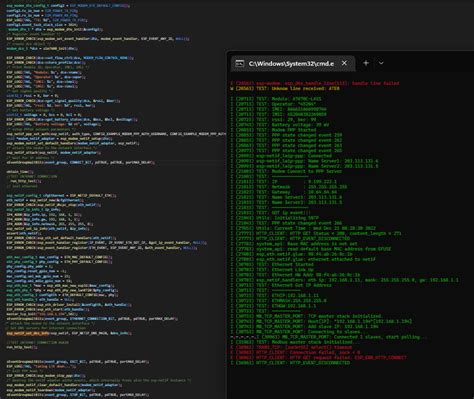Click the "Battery voltage" terminal log line
This screenshot has width=474, height=399.
point(280,125)
